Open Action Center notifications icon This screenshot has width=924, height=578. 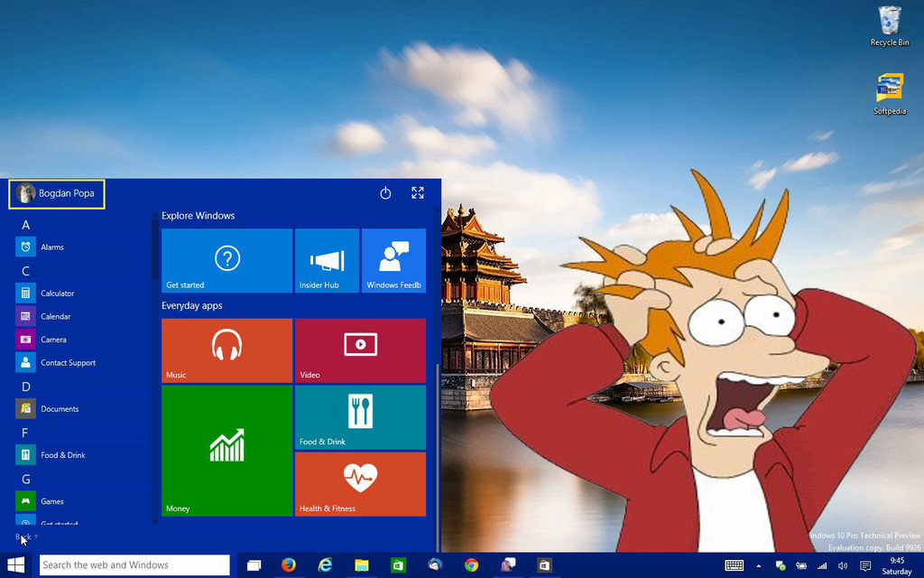(865, 565)
